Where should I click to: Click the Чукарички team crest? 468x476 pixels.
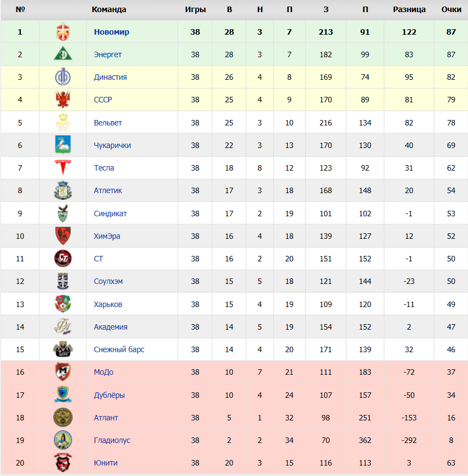click(63, 145)
